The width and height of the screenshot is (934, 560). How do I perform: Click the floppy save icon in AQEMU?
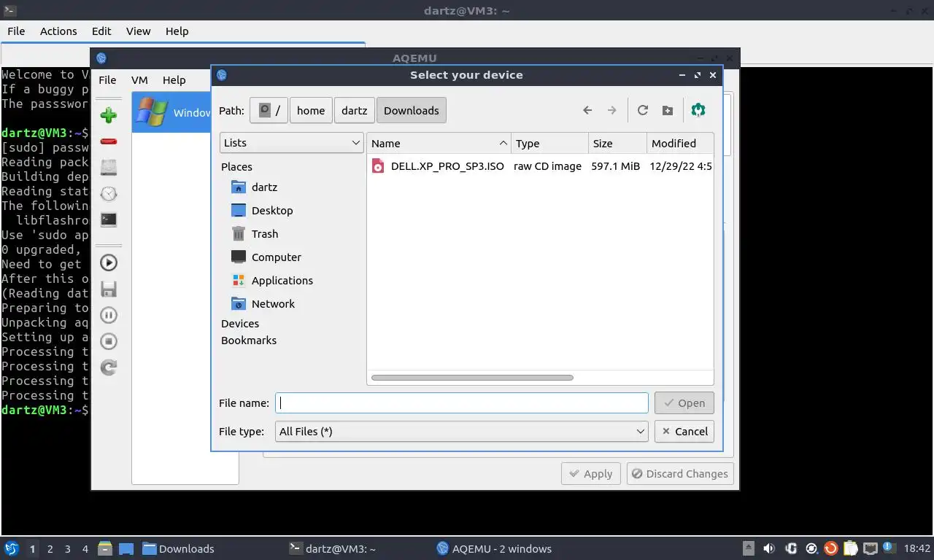pos(109,289)
